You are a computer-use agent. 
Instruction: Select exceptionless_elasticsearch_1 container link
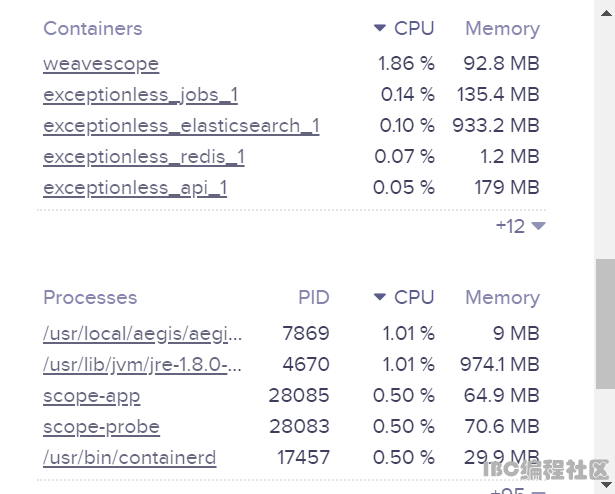pos(181,126)
